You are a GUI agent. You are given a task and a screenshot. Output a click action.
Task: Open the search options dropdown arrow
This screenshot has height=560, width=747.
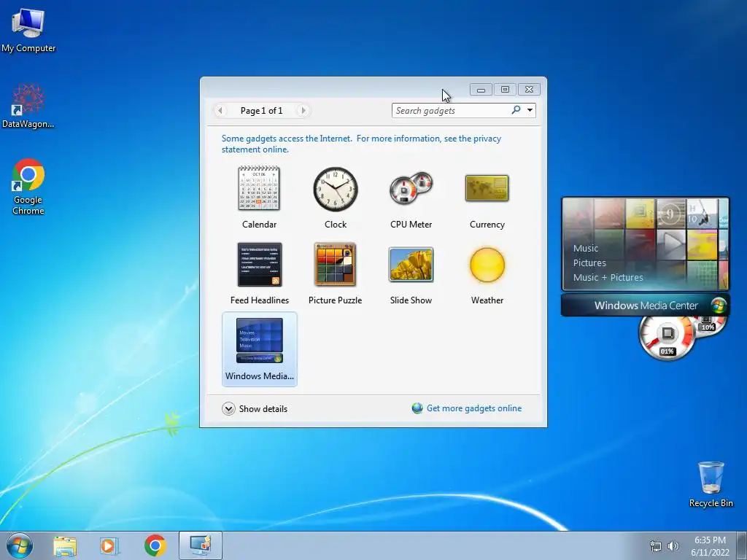click(x=530, y=111)
